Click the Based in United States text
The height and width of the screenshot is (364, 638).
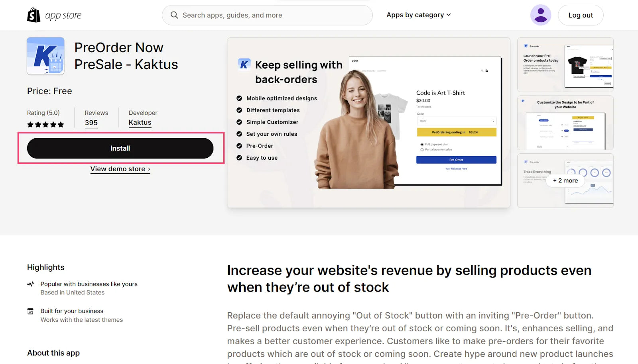pyautogui.click(x=73, y=292)
